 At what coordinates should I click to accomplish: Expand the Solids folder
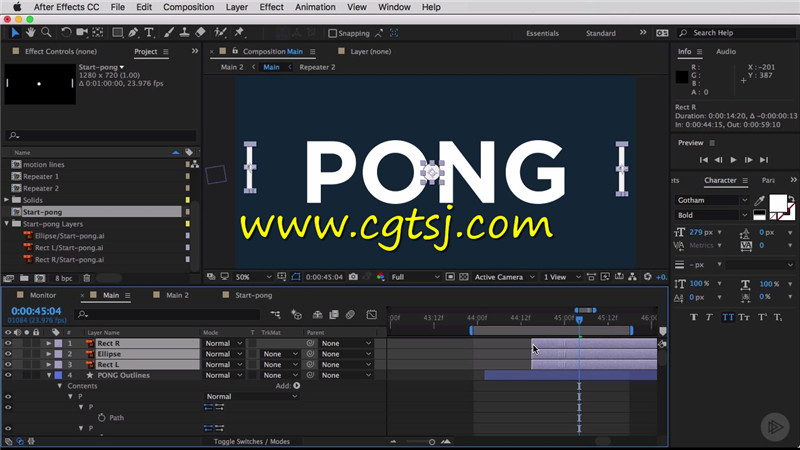click(x=7, y=199)
